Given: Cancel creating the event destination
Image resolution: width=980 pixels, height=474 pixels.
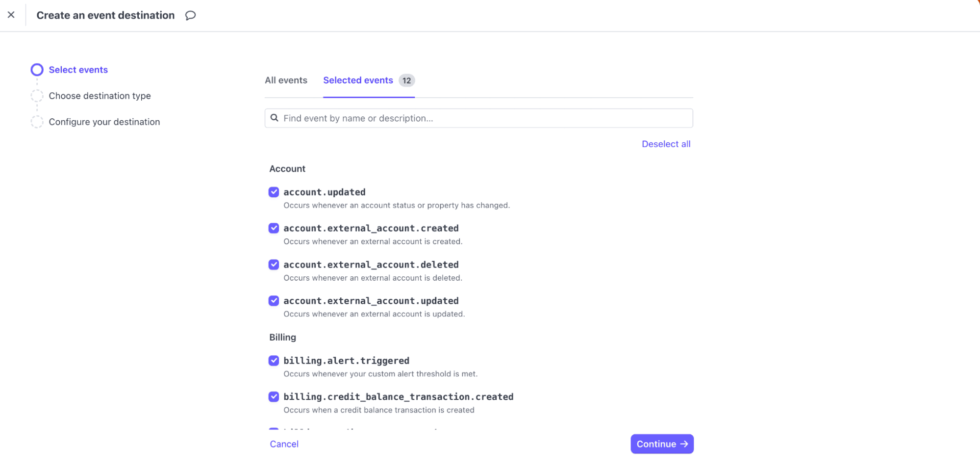Looking at the screenshot, I should tap(284, 444).
